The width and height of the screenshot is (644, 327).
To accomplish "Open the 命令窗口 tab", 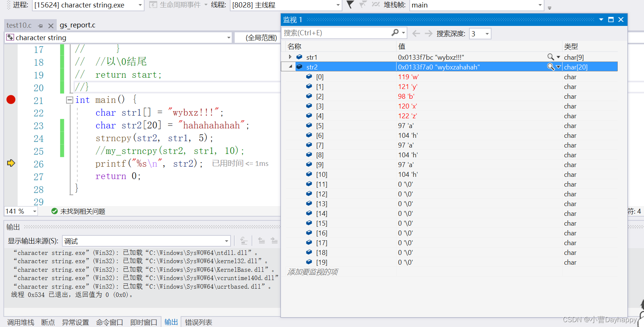I will click(x=110, y=322).
